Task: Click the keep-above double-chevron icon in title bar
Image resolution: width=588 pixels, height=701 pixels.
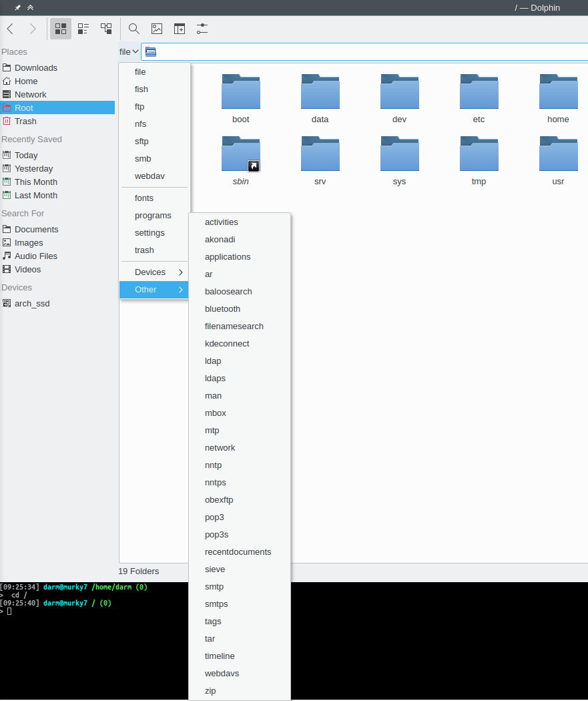Action: (31, 7)
